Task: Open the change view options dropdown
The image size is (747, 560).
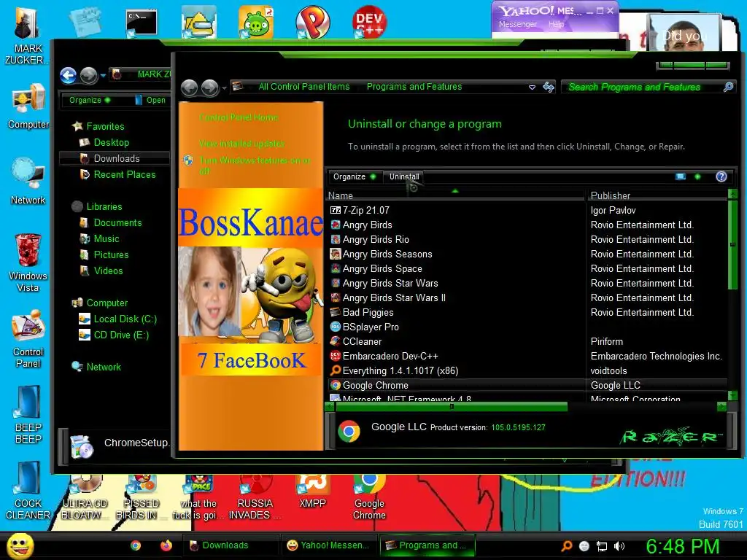Action: (697, 176)
